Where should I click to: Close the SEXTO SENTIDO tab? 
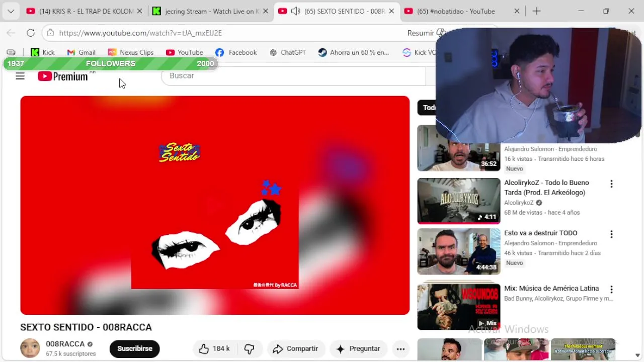pyautogui.click(x=391, y=11)
